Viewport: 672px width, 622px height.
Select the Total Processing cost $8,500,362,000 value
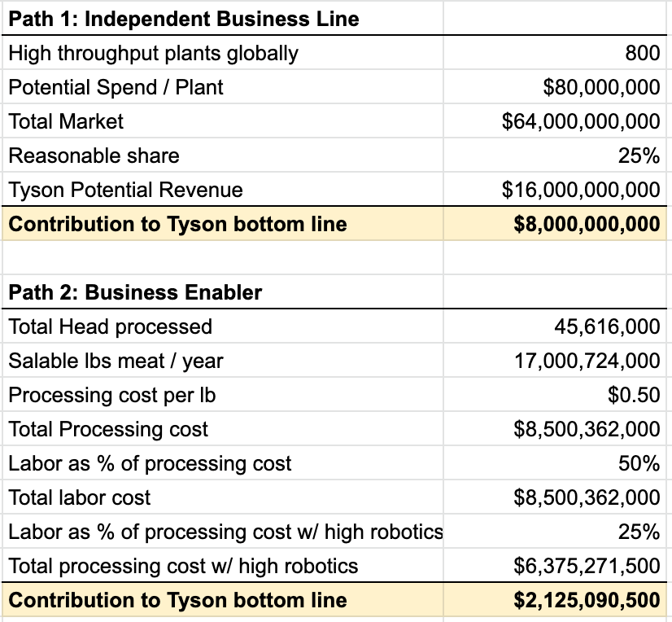click(x=555, y=429)
